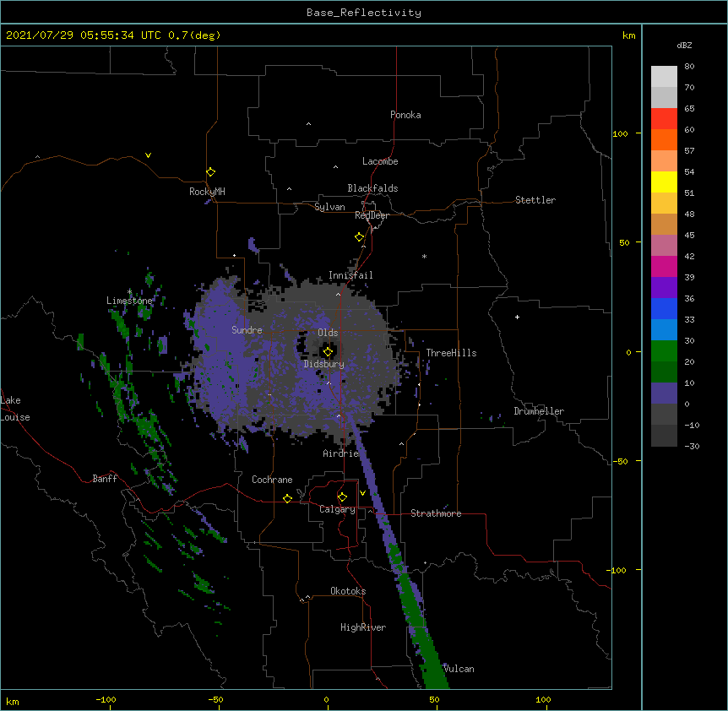Click the HighRiver label

tap(363, 627)
